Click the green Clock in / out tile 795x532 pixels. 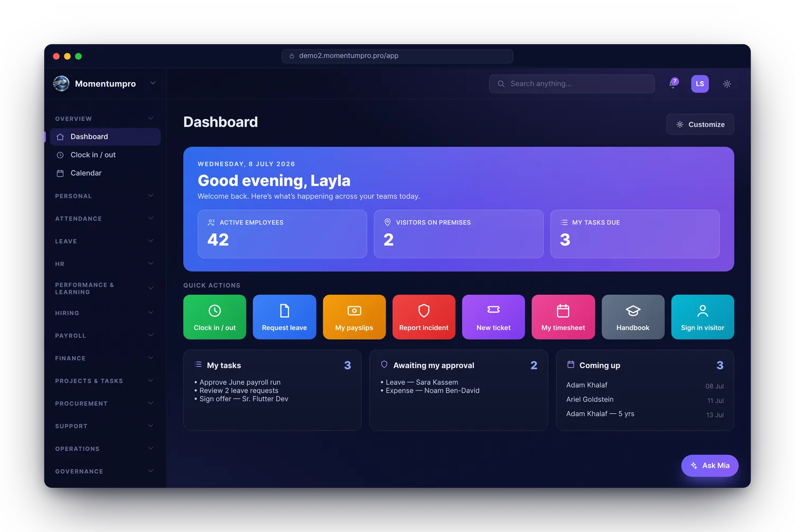coord(215,317)
